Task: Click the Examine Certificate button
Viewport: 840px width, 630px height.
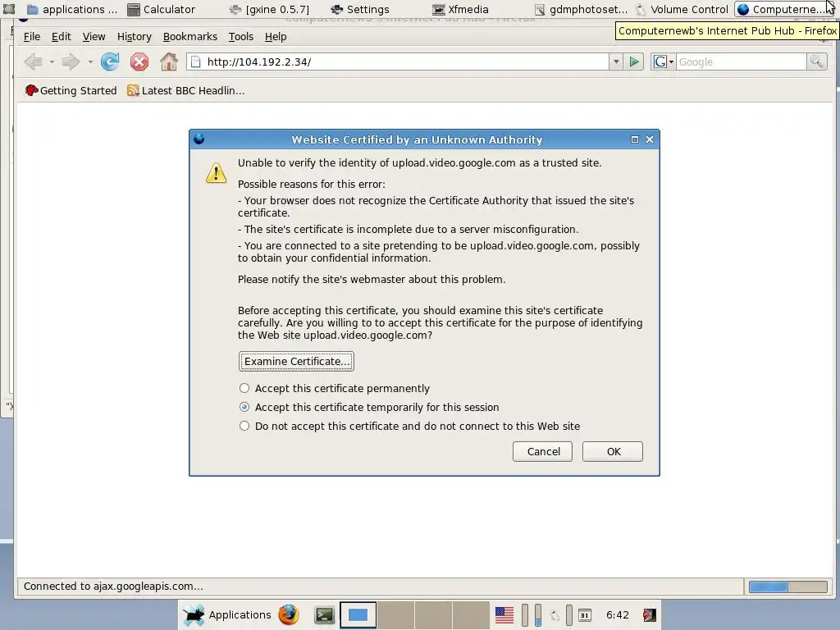Action: [x=296, y=361]
